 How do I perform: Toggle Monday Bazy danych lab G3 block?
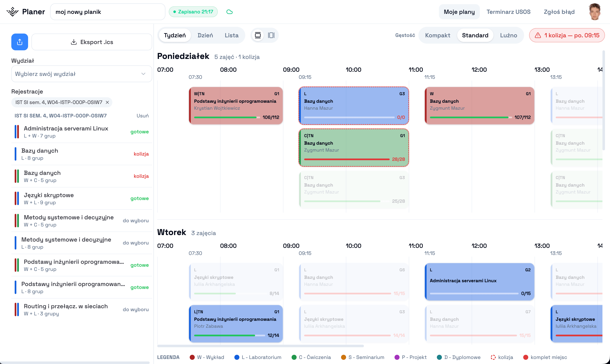pyautogui.click(x=354, y=105)
